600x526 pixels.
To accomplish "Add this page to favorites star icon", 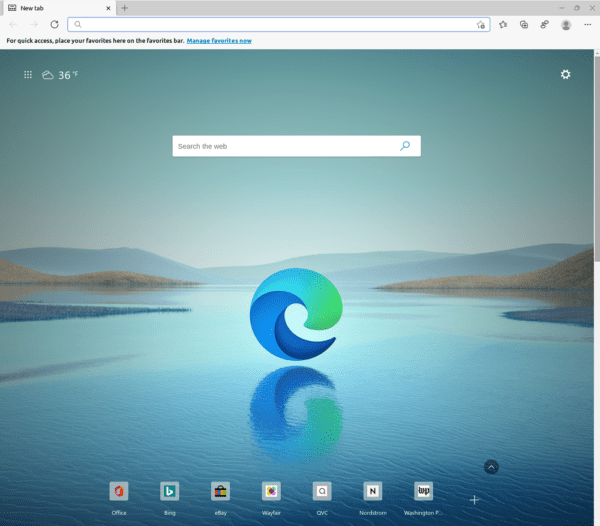I will (481, 25).
